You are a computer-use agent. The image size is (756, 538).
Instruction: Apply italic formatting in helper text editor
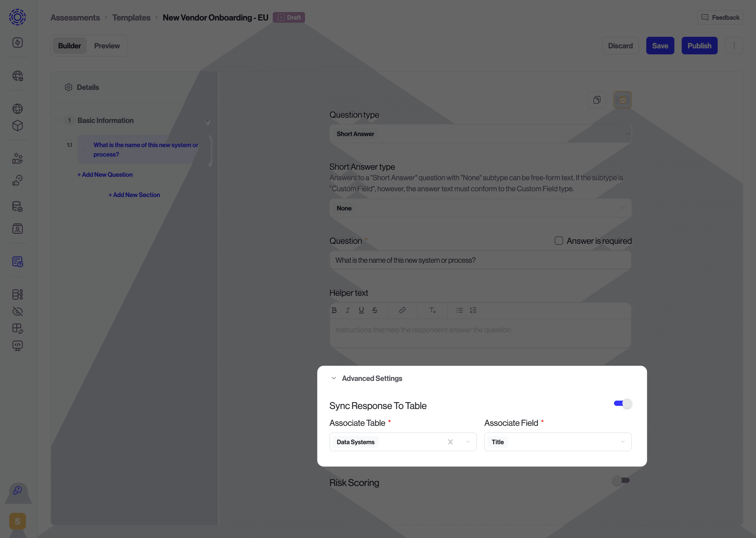348,311
